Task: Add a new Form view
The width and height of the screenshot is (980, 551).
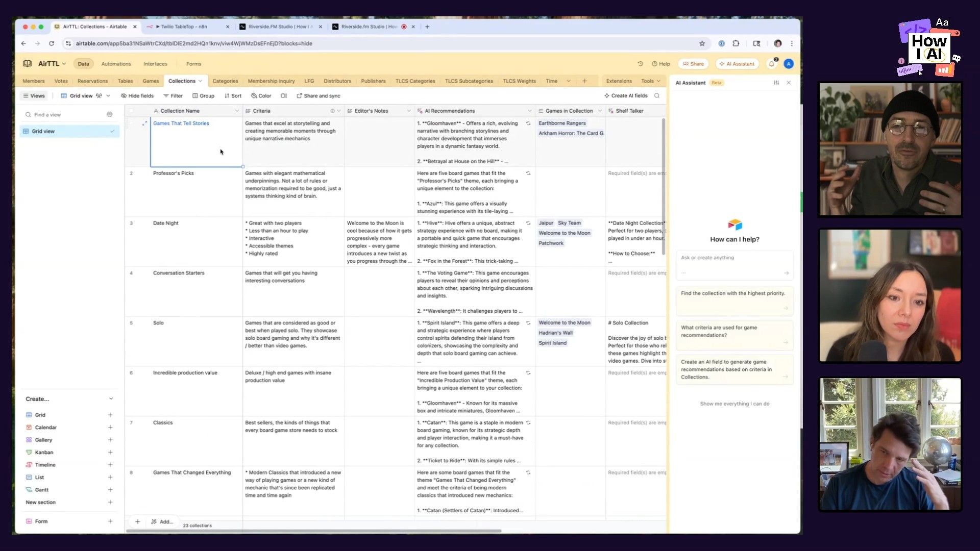Action: (110, 521)
